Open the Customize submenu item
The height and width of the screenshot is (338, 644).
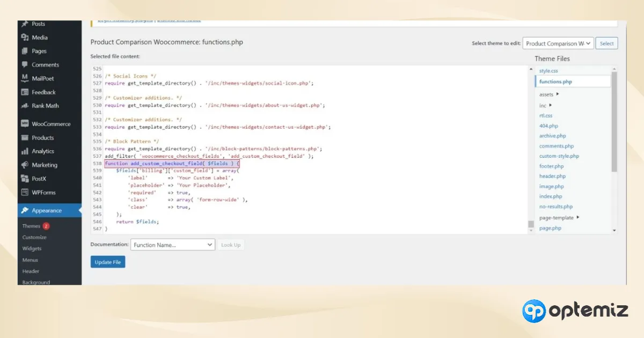tap(34, 237)
